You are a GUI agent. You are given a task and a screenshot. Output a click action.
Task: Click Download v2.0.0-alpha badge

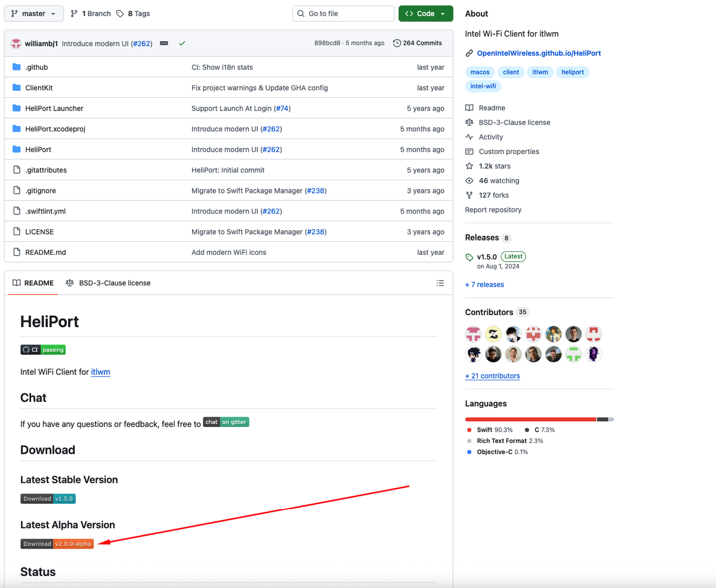click(57, 544)
